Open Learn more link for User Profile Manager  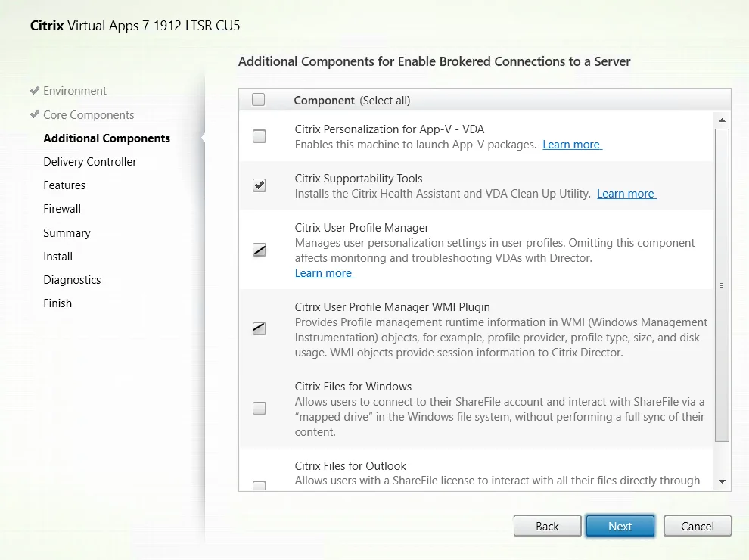coord(325,273)
